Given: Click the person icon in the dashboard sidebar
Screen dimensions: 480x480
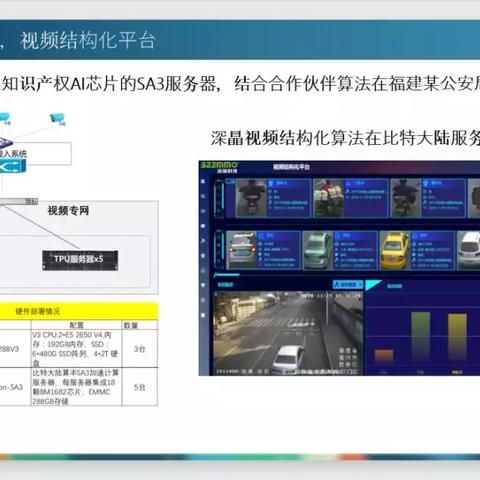Looking at the screenshot, I should [x=203, y=241].
